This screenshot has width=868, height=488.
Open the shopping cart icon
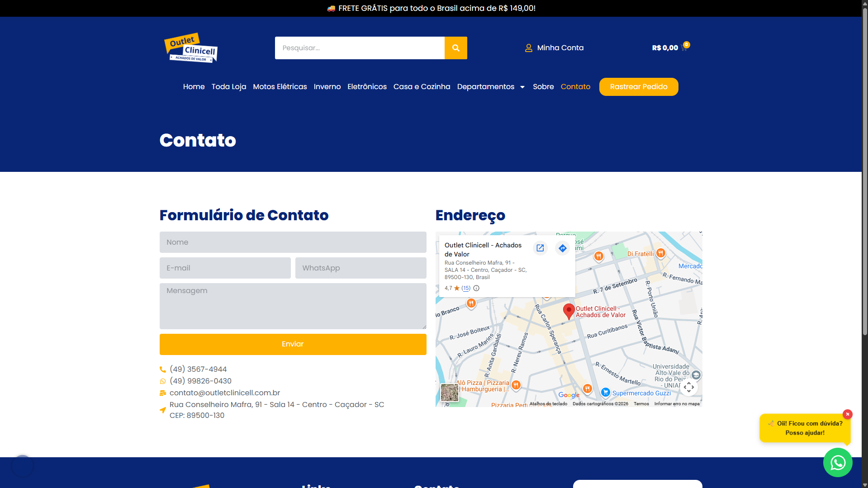click(x=684, y=47)
